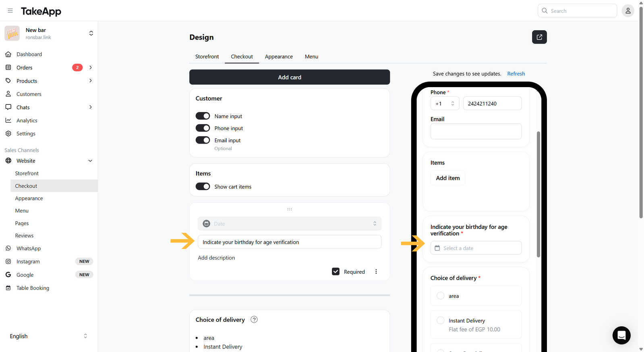This screenshot has width=644, height=352.
Task: Uncheck the Required checkbox
Action: 336,272
